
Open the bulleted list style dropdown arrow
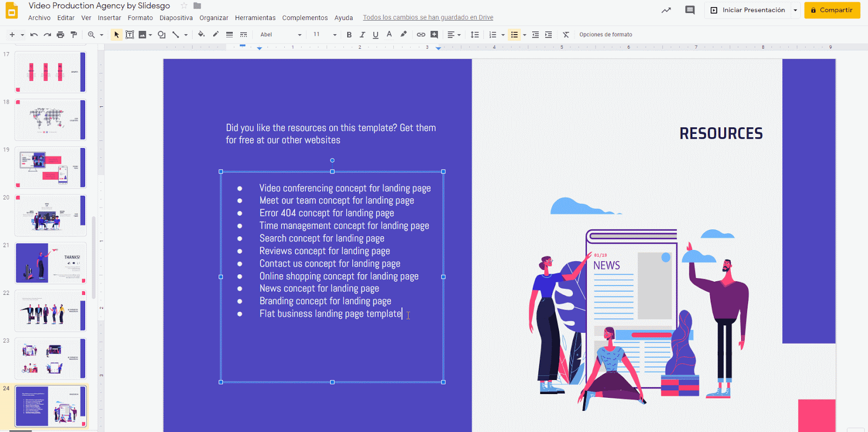point(525,35)
